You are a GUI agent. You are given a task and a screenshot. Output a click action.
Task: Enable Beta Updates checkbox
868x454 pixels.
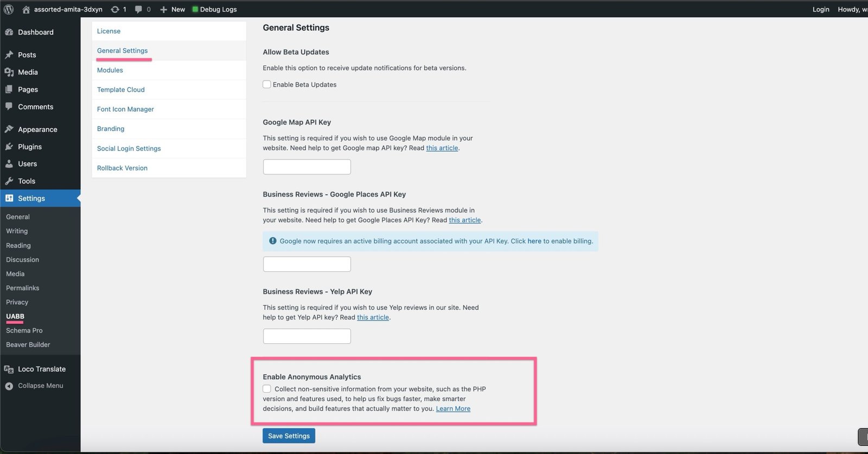(x=267, y=85)
